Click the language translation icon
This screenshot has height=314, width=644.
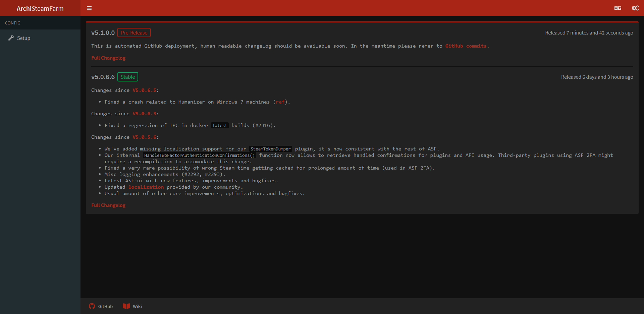tap(618, 8)
